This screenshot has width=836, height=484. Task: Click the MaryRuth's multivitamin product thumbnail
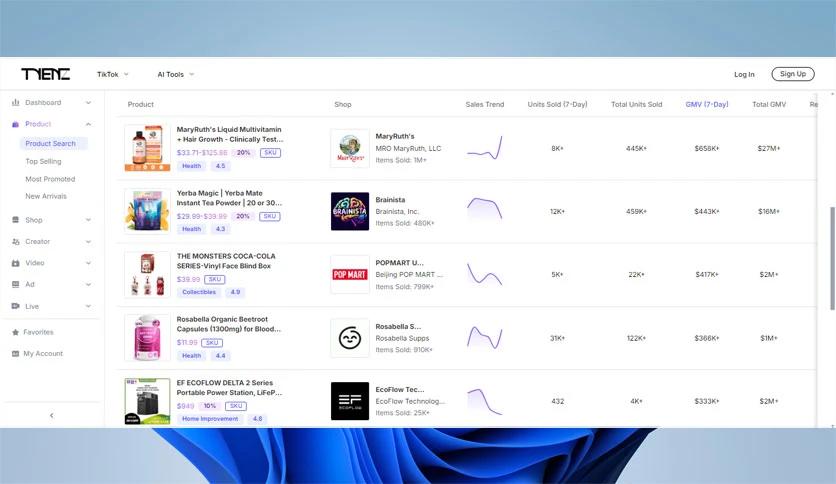pos(147,148)
